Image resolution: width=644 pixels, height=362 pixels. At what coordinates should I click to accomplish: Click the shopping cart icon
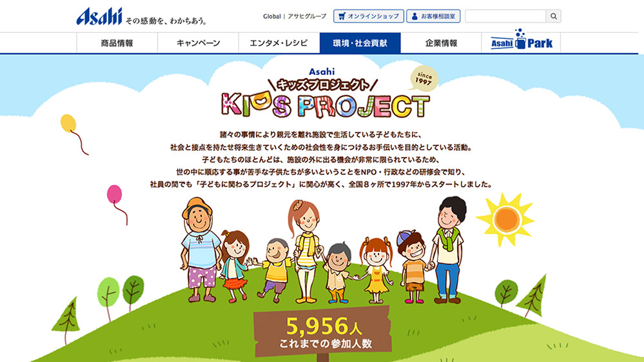click(342, 16)
